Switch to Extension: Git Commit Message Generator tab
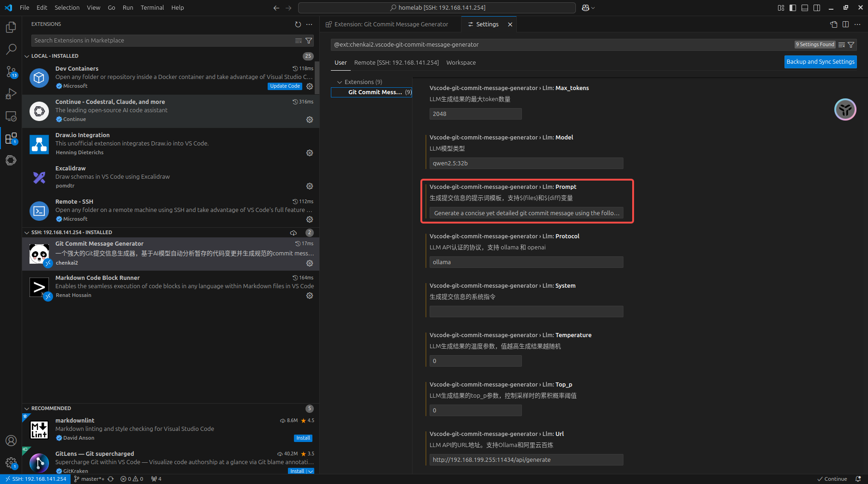 390,24
